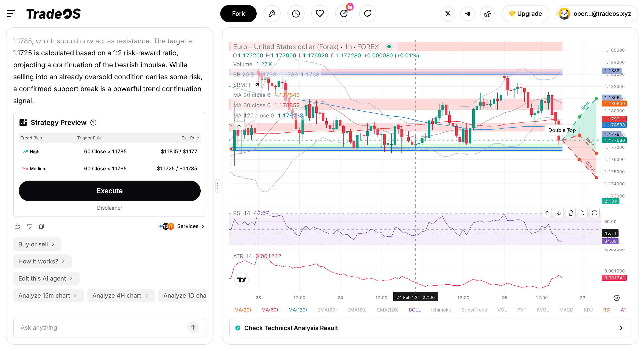Image resolution: width=644 pixels, height=351 pixels.
Task: Click the thumbs down icon
Action: [x=29, y=226]
